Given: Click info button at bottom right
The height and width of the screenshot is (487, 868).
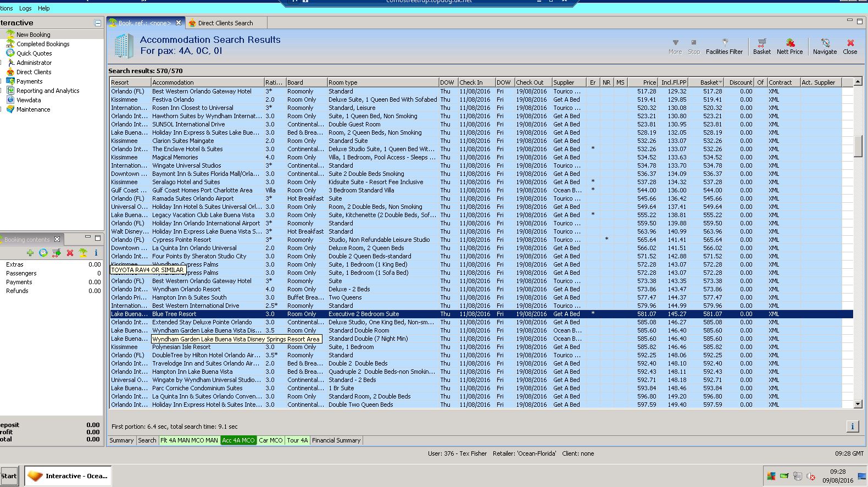Looking at the screenshot, I should pos(852,427).
